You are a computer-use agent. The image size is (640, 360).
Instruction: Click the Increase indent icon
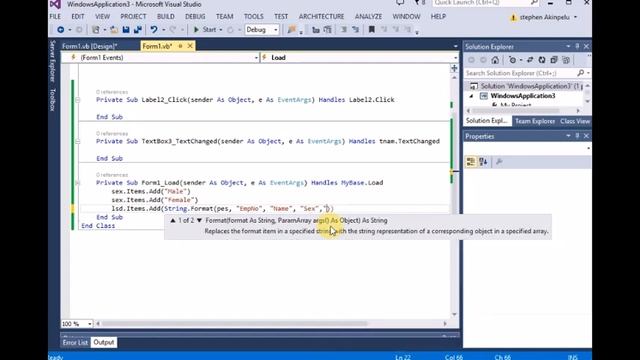point(356,29)
